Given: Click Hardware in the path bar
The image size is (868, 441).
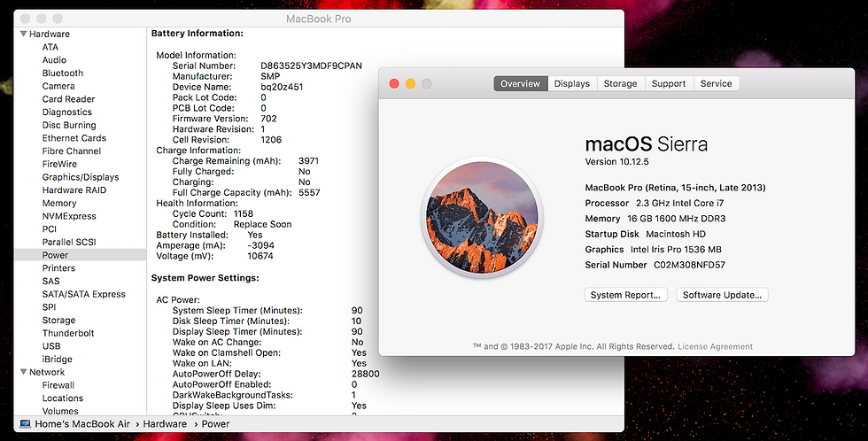Looking at the screenshot, I should (165, 424).
